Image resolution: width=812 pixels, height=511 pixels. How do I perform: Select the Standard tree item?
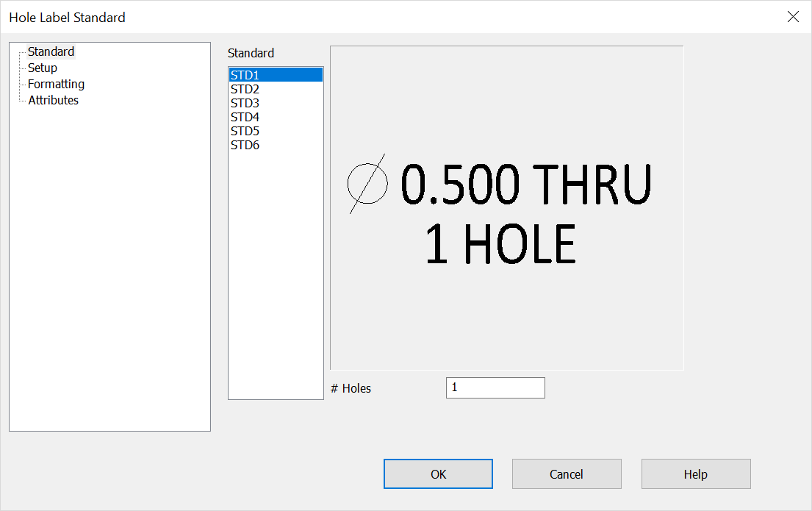(x=51, y=51)
